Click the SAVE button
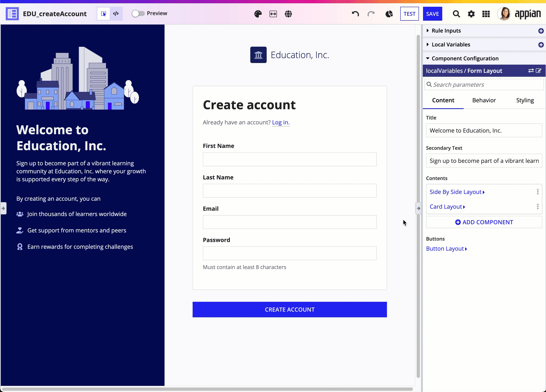This screenshot has height=392, width=546. (x=432, y=14)
